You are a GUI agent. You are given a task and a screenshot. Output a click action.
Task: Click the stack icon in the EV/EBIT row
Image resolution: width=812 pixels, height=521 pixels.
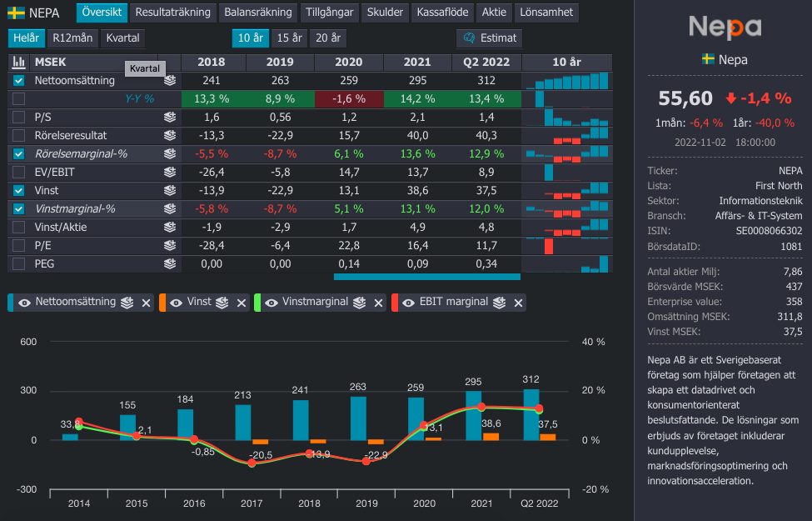pyautogui.click(x=170, y=172)
